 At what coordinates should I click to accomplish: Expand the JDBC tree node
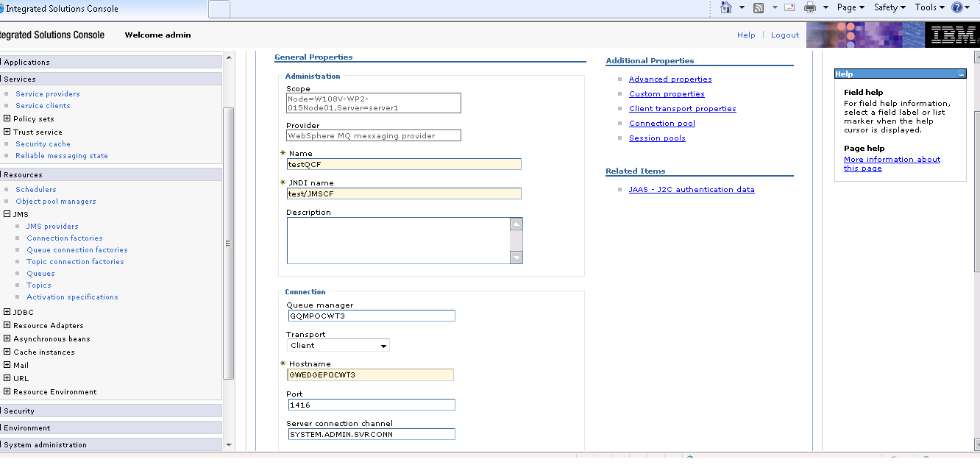point(7,312)
